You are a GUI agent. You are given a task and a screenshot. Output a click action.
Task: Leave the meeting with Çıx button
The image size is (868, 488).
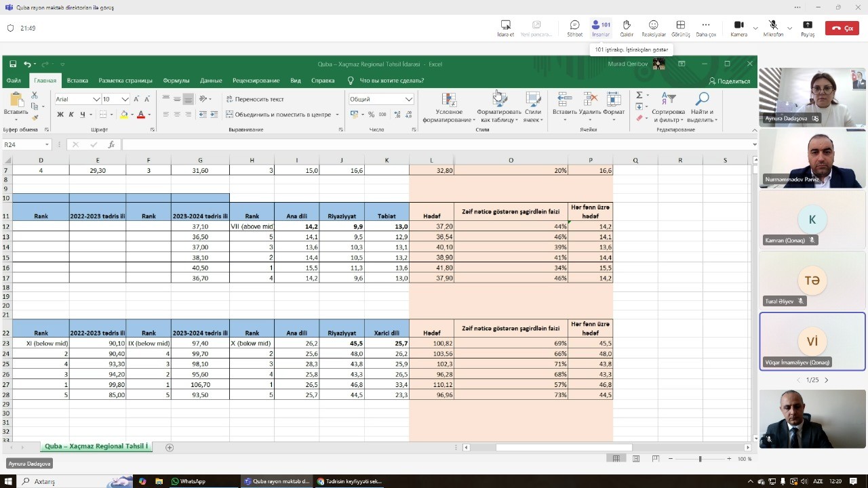pyautogui.click(x=842, y=28)
